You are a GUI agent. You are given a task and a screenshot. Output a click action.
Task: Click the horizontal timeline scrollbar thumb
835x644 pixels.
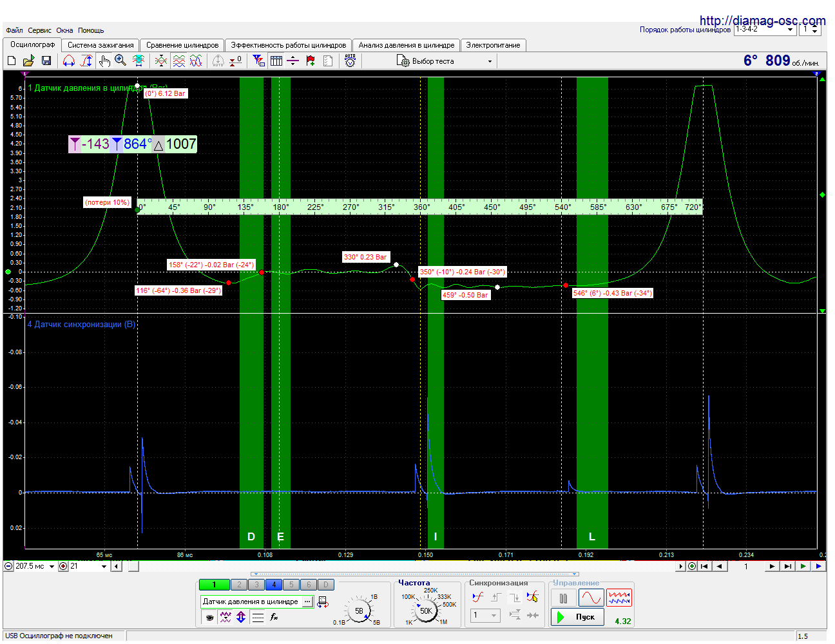(x=133, y=567)
